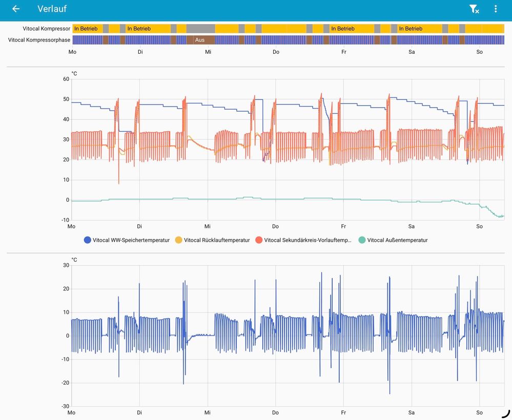
Task: Click the first 'In Betrieb' segment on Monday
Action: pyautogui.click(x=88, y=29)
